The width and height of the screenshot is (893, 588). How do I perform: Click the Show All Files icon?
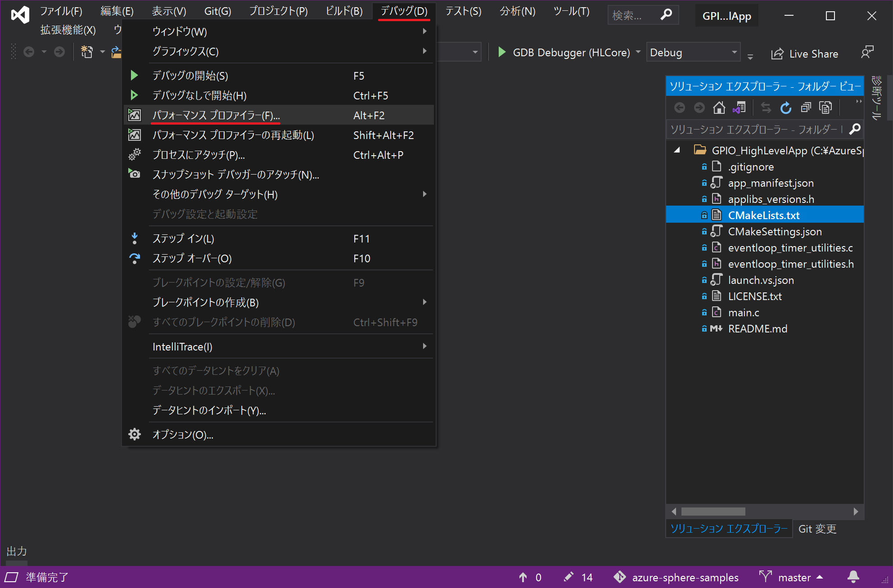[x=825, y=108]
